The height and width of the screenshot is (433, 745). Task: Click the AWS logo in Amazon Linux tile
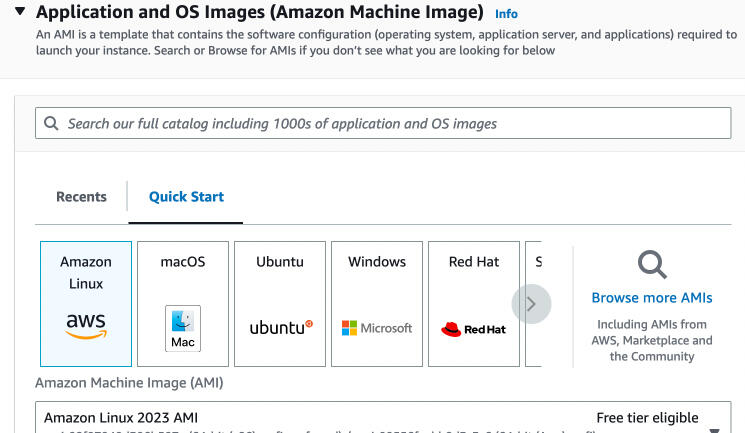point(86,326)
